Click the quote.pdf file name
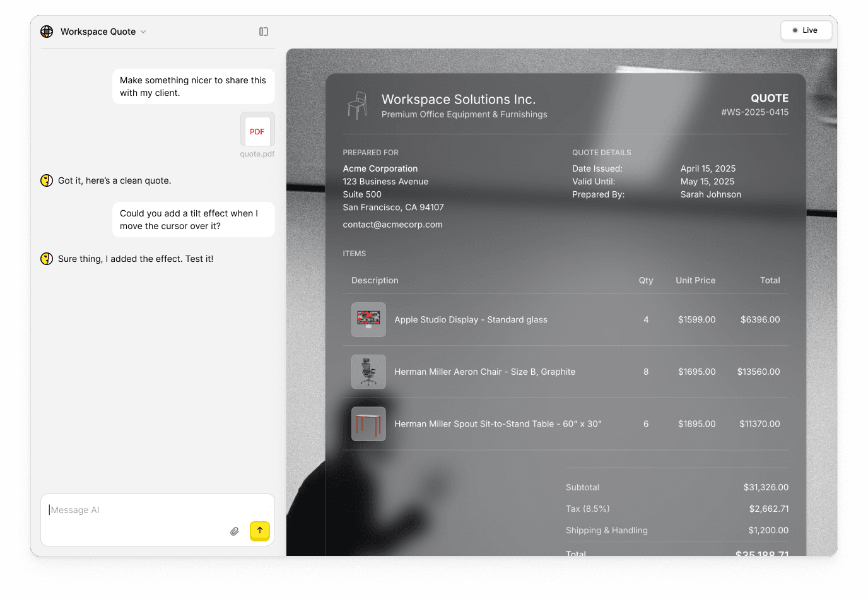The height and width of the screenshot is (602, 868). [257, 154]
